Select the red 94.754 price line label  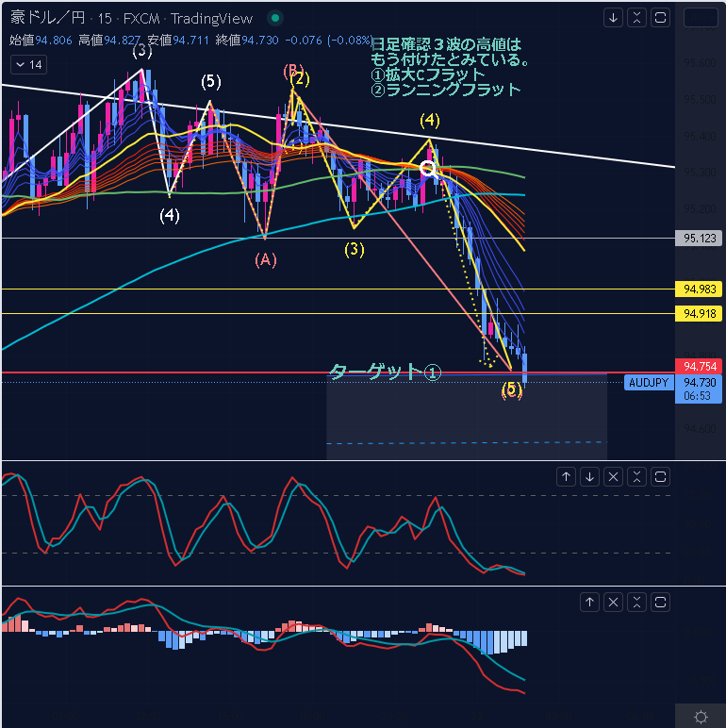coord(699,367)
